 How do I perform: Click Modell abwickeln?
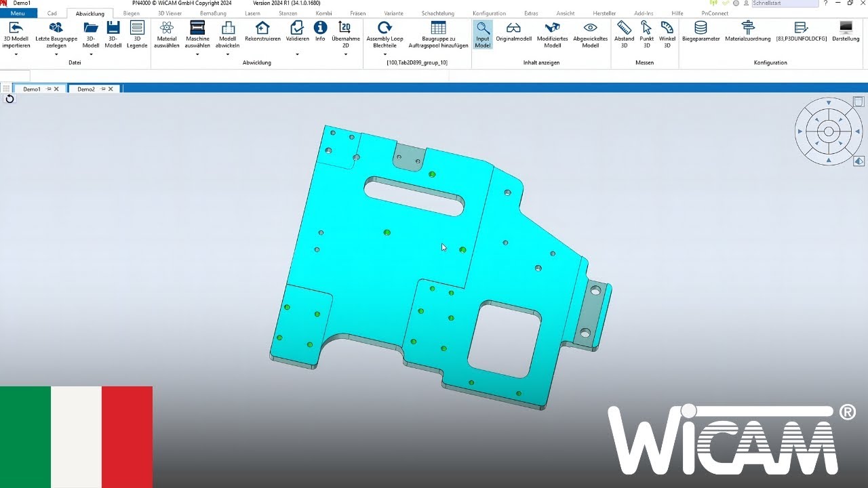point(228,34)
